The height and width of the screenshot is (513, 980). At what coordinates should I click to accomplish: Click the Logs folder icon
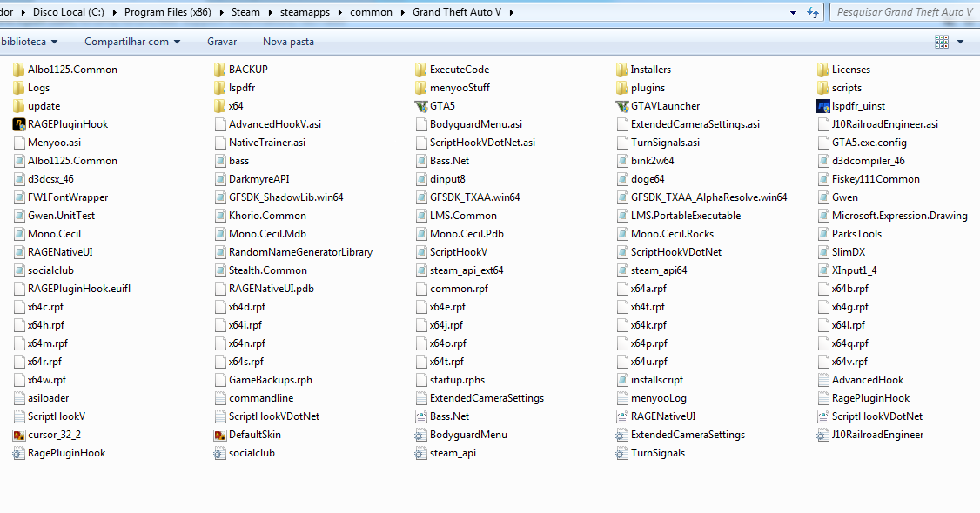19,88
